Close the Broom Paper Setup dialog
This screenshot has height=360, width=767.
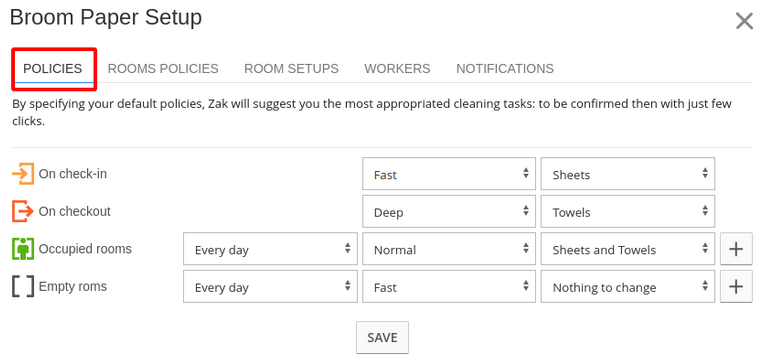tap(744, 22)
